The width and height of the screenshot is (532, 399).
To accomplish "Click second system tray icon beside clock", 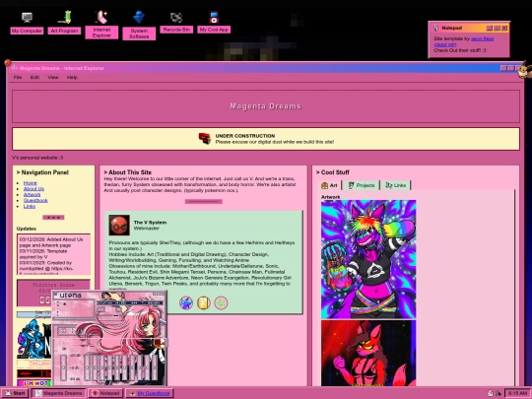I will point(499,393).
